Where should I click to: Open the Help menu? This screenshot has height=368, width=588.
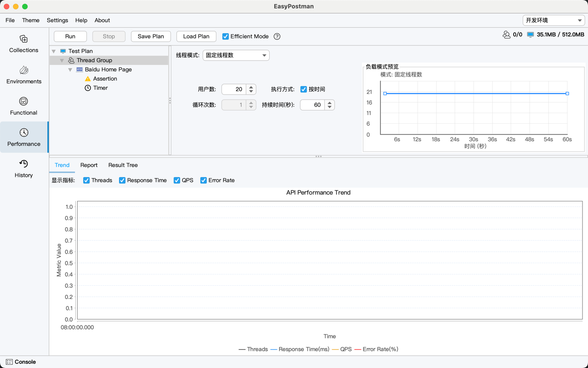[81, 20]
